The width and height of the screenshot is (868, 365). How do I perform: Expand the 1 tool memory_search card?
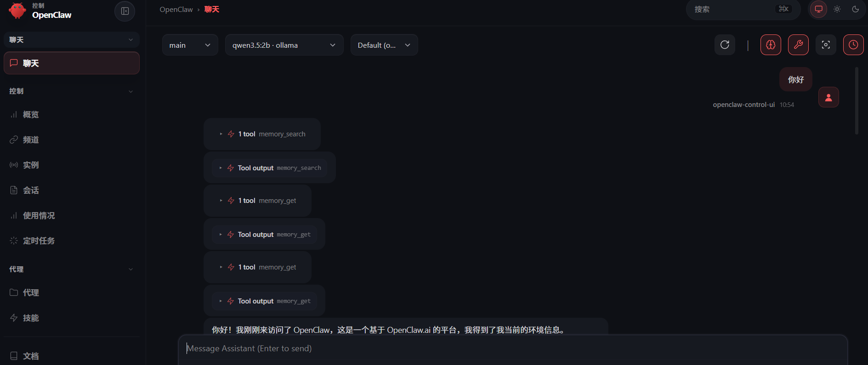(x=262, y=134)
